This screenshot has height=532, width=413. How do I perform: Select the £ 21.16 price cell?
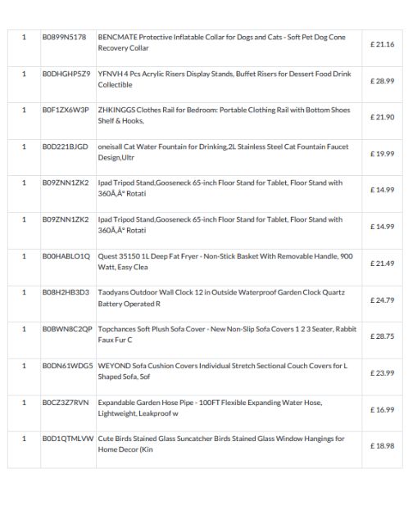[382, 44]
